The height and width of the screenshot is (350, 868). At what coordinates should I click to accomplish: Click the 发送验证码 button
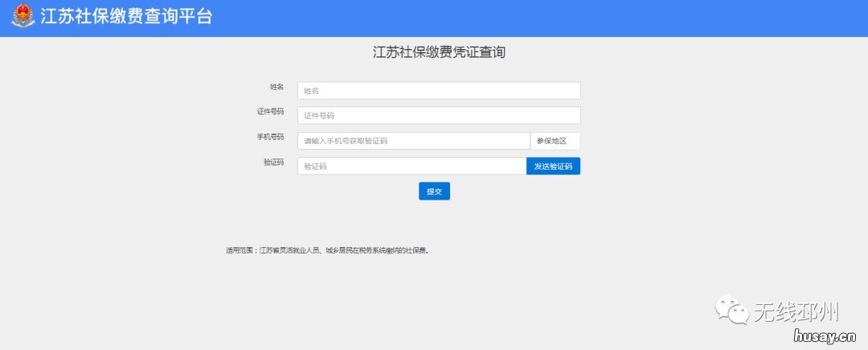[554, 166]
